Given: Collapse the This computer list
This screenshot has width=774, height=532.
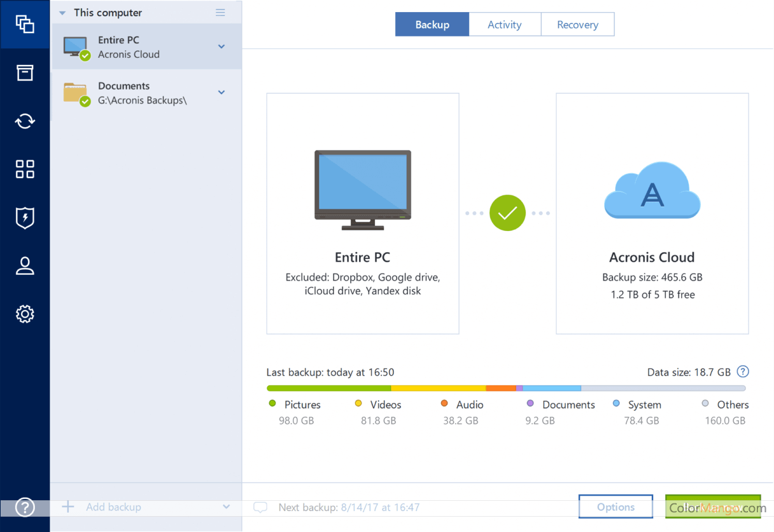Looking at the screenshot, I should click(x=62, y=12).
